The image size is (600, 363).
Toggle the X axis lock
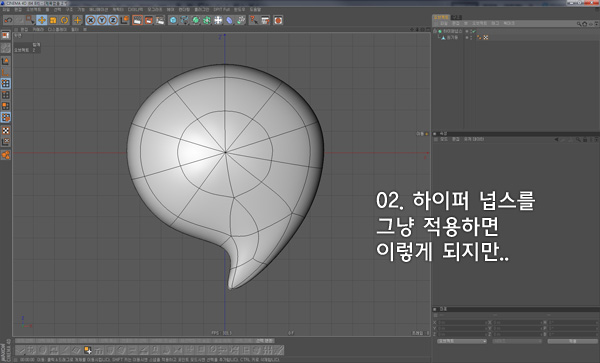90,20
